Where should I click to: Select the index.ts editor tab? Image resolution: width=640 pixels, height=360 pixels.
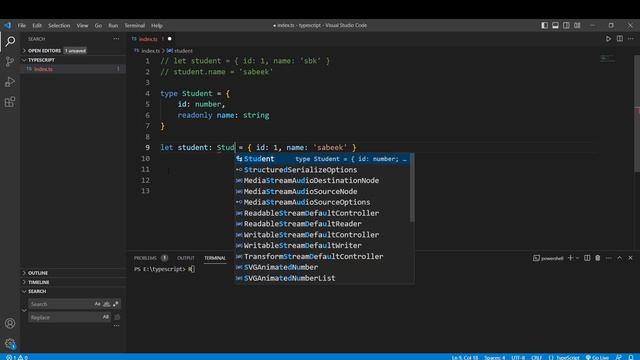point(151,39)
